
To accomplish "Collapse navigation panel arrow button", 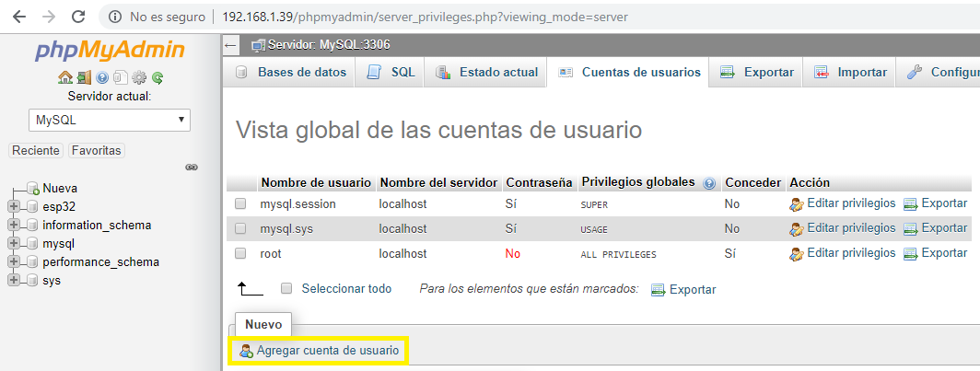I will tap(230, 45).
